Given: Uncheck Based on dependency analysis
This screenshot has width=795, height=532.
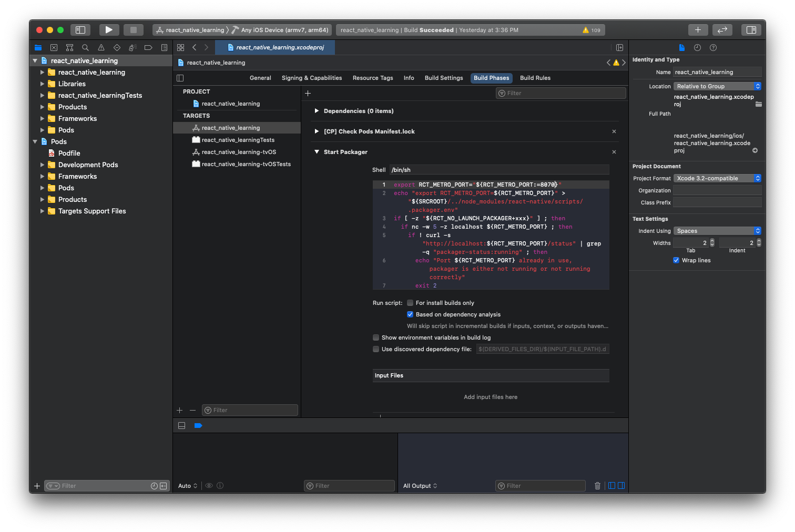Looking at the screenshot, I should [410, 314].
